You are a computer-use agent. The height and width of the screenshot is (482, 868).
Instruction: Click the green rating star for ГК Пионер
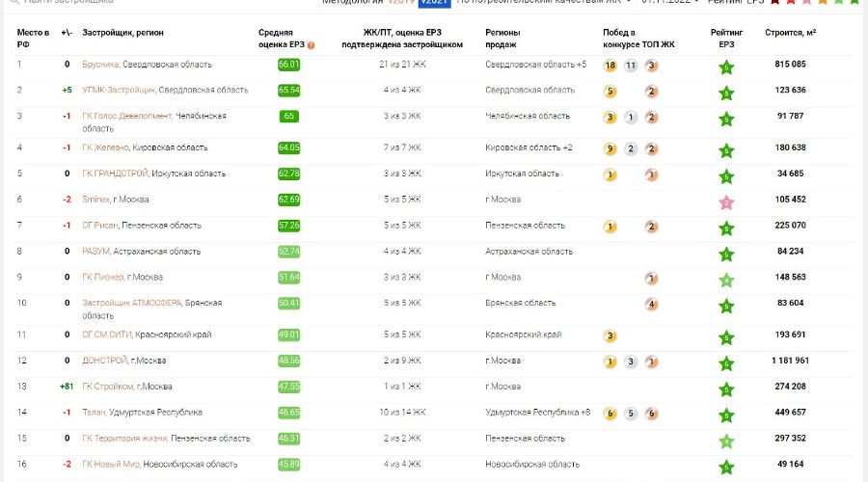pyautogui.click(x=727, y=281)
